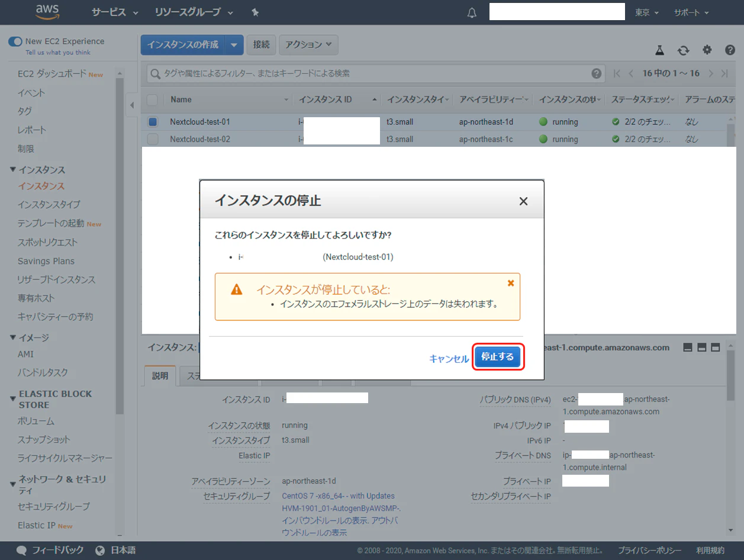Open イベント in sidebar

pos(31,93)
